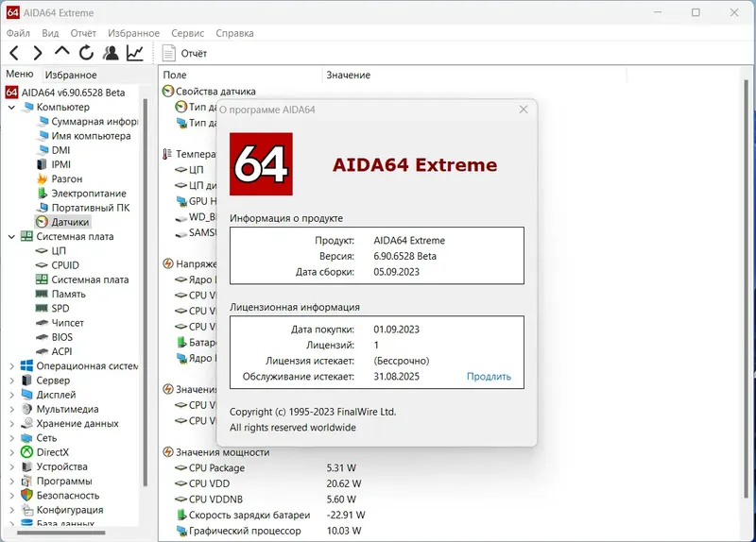Switch to the Меню sidebar tab
Screen dimensions: 756x542
(20, 74)
